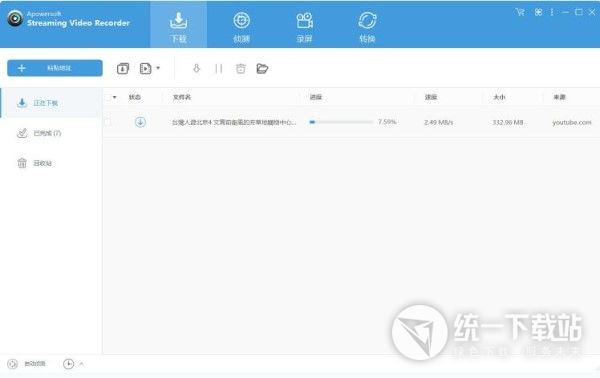Open the shopping cart purchase icon

point(520,12)
